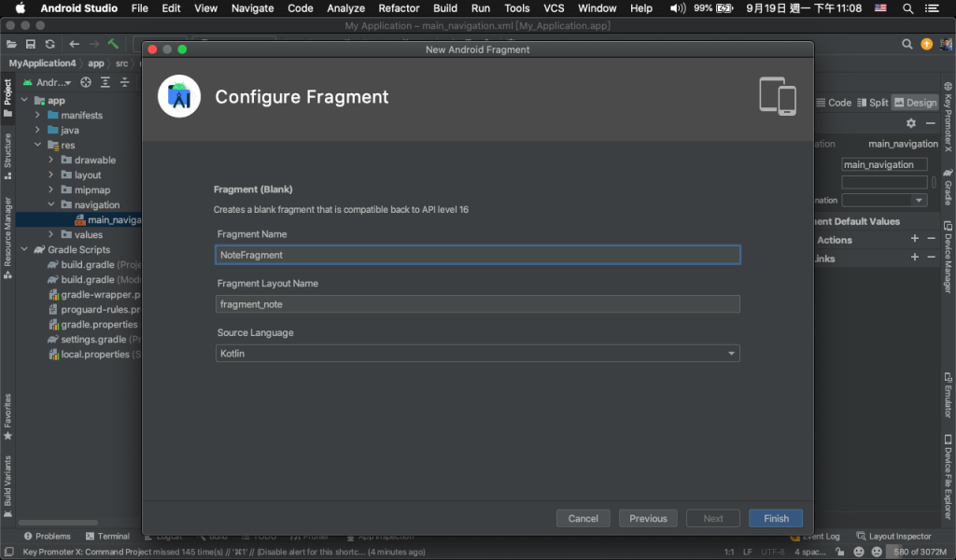Switch editor to Split view
Screen dimensions: 956x560
tap(873, 103)
